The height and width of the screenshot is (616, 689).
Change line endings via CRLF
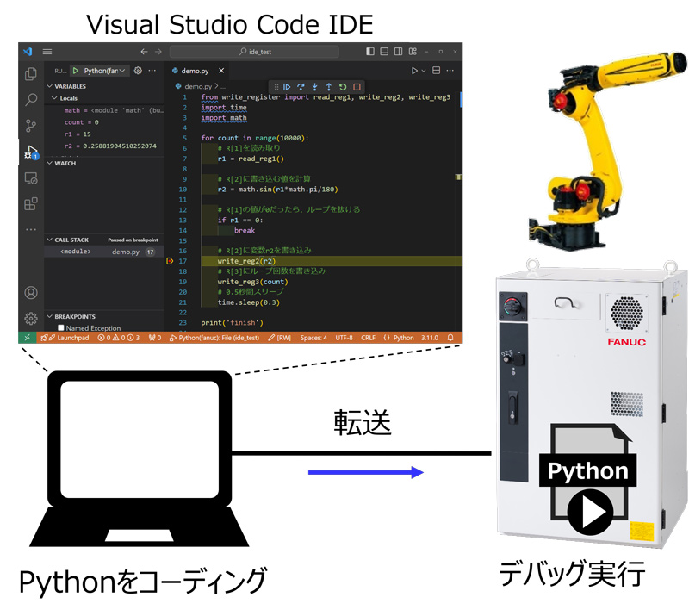tap(369, 338)
